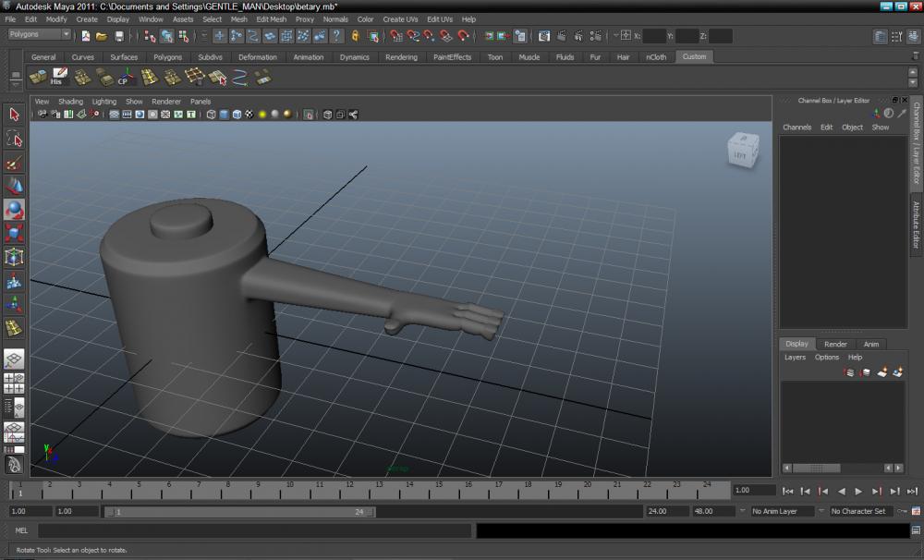Open a scene using the folder icon

point(102,36)
